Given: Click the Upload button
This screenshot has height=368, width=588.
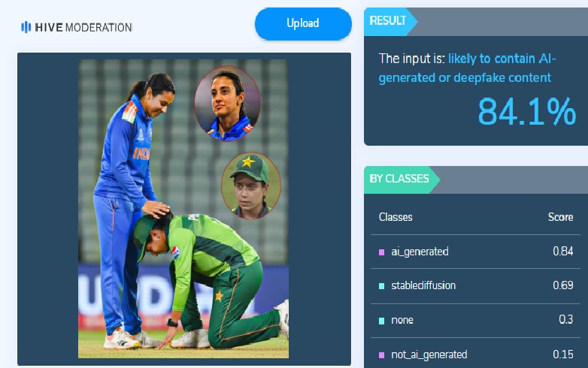Looking at the screenshot, I should (303, 23).
